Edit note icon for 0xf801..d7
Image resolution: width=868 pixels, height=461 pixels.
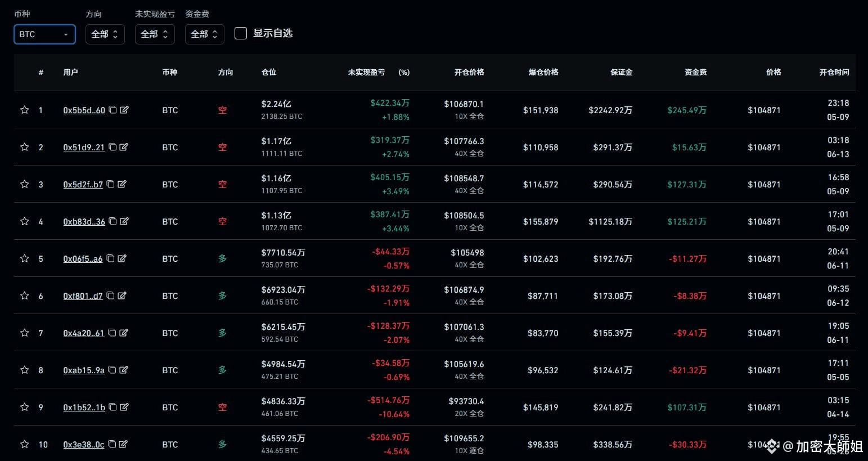click(122, 296)
